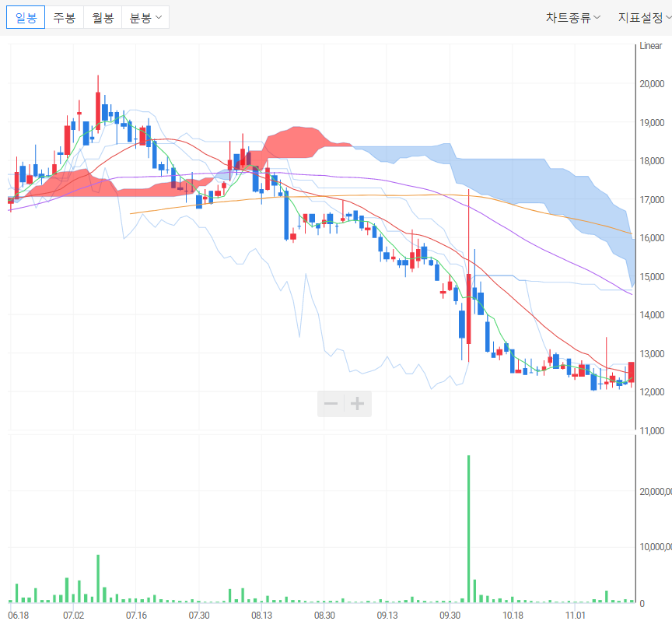The height and width of the screenshot is (628, 672).
Task: Click the 09.13 date axis label
Action: pyautogui.click(x=387, y=615)
